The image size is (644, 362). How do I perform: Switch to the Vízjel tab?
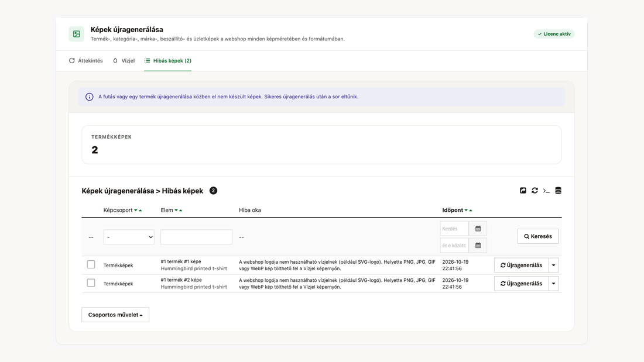pos(124,61)
